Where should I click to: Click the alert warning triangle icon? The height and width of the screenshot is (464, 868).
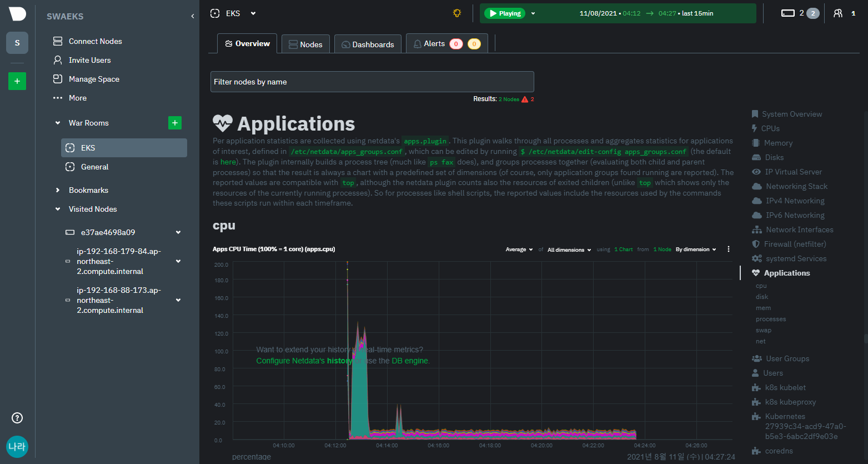pyautogui.click(x=525, y=99)
